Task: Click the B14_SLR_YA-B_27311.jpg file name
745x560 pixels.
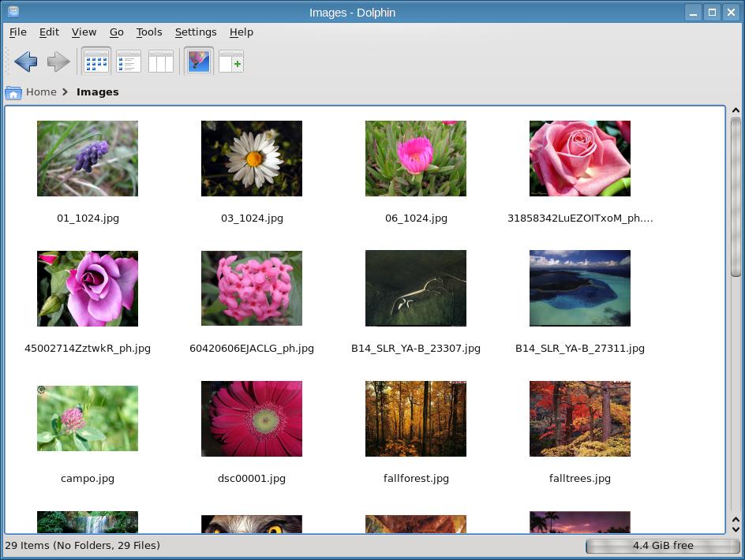Action: (580, 348)
